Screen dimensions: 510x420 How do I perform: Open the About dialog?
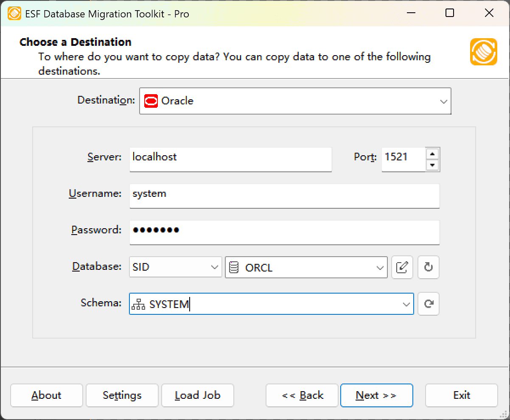click(46, 395)
